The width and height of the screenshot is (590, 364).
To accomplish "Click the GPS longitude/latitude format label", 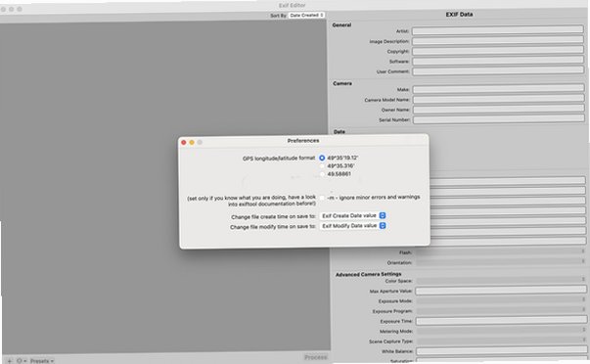I will [279, 159].
